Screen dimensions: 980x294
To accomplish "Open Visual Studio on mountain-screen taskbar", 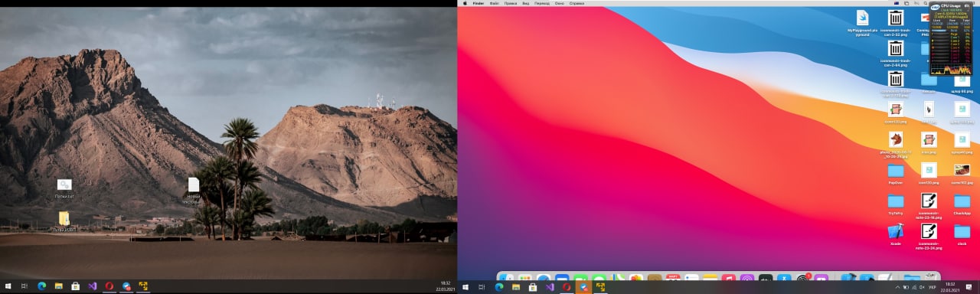I will 92,286.
